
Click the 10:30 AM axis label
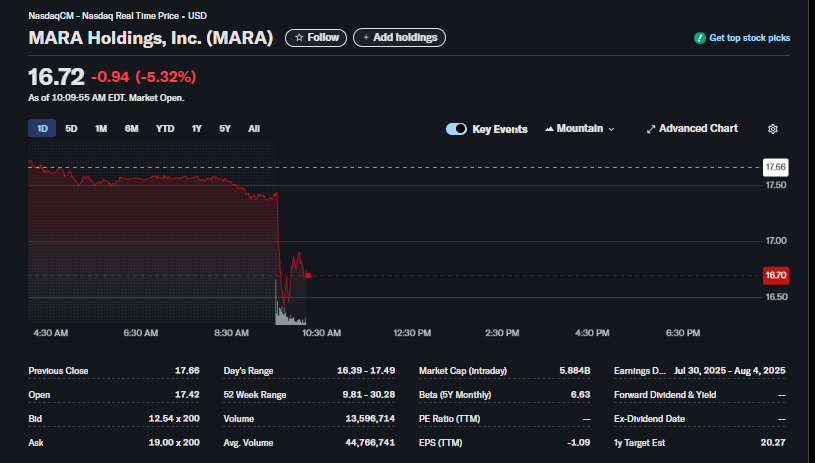click(x=322, y=333)
